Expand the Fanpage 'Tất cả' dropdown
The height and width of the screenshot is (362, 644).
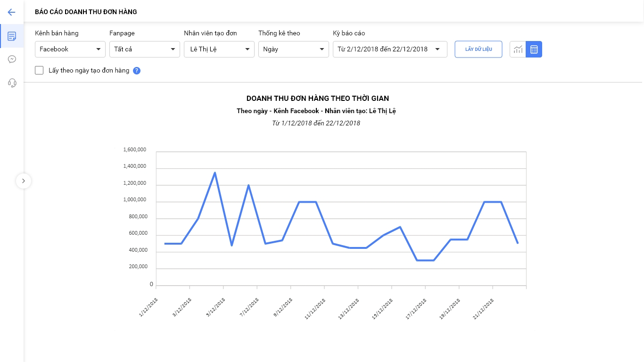tap(145, 49)
